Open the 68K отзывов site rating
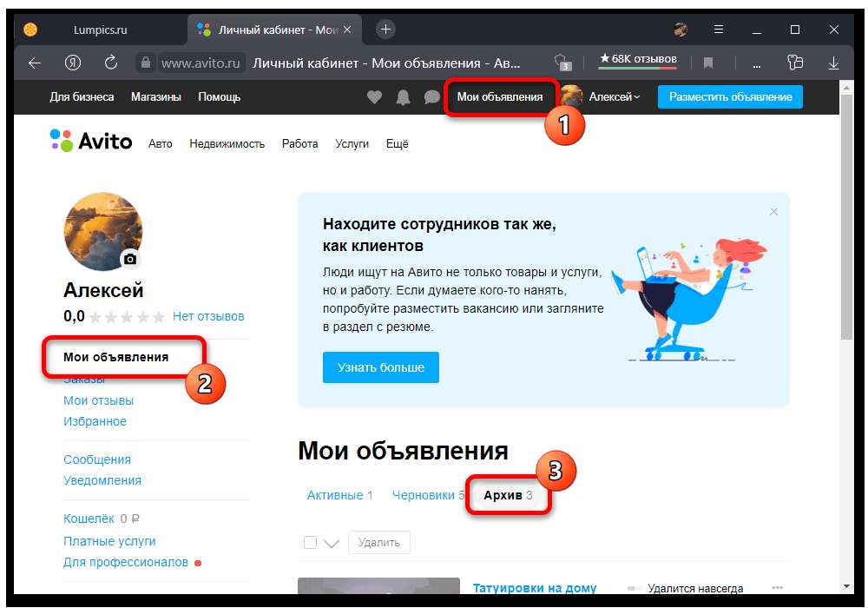The height and width of the screenshot is (608, 868). coord(638,60)
